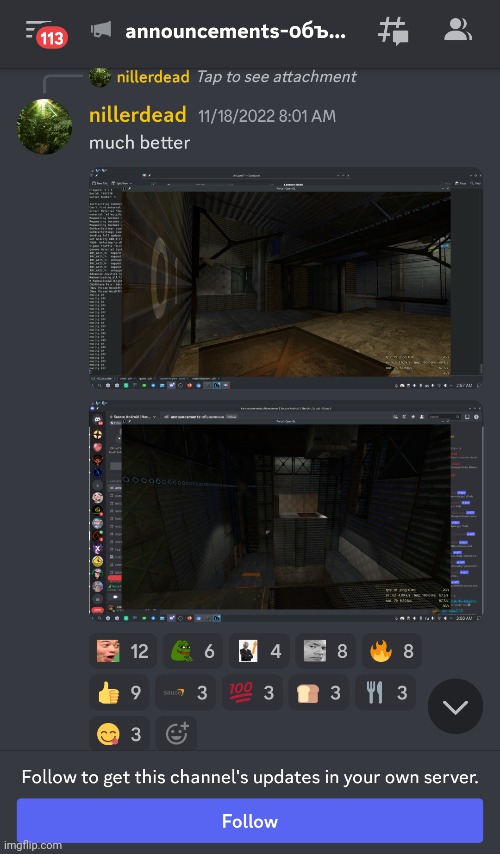Screen dimensions: 500x854
Task: Open the second dark corridor screenshot
Action: click(x=286, y=511)
